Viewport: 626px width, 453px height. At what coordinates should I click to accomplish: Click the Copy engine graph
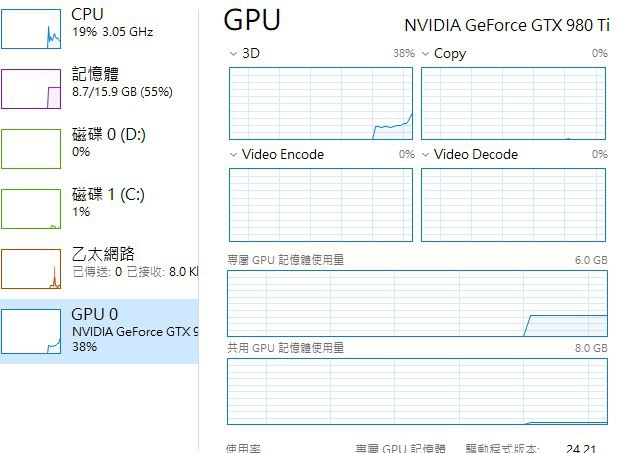coord(513,103)
